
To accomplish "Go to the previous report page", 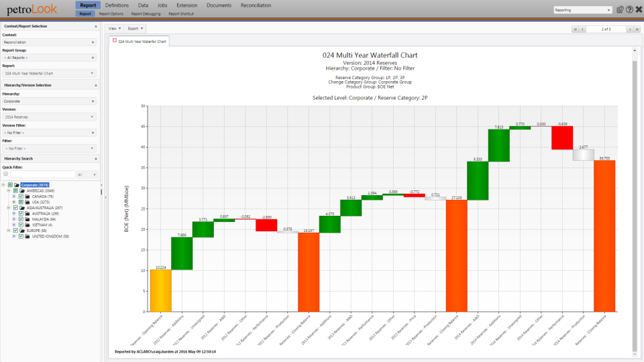I will pyautogui.click(x=582, y=29).
